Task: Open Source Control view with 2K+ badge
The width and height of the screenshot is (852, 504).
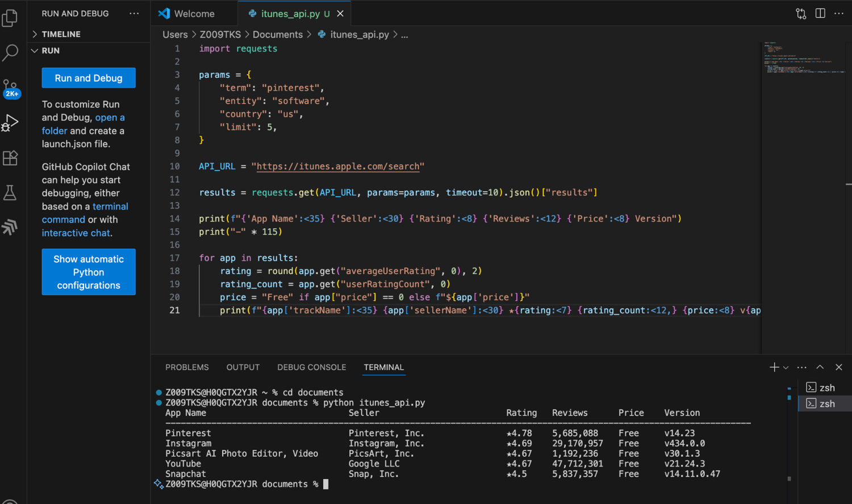Action: [11, 89]
